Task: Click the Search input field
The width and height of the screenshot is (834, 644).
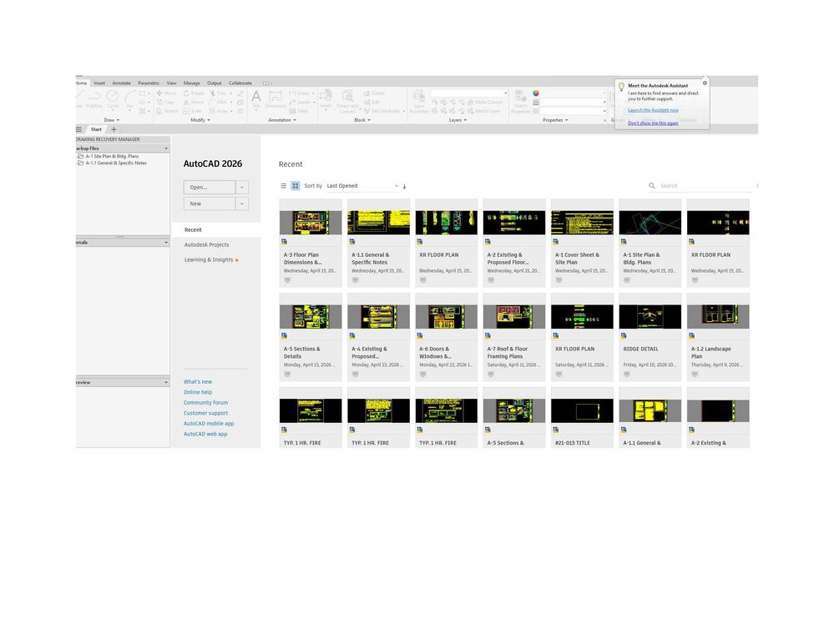Action: [706, 185]
